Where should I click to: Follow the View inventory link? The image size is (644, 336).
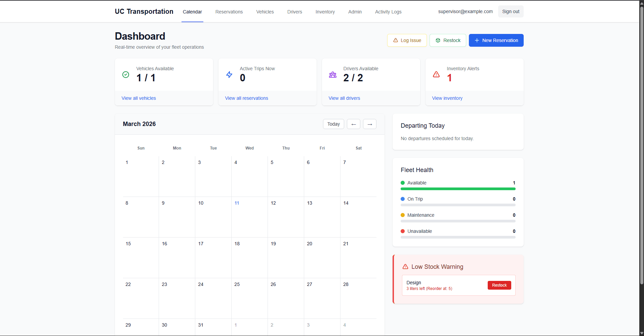(x=447, y=98)
